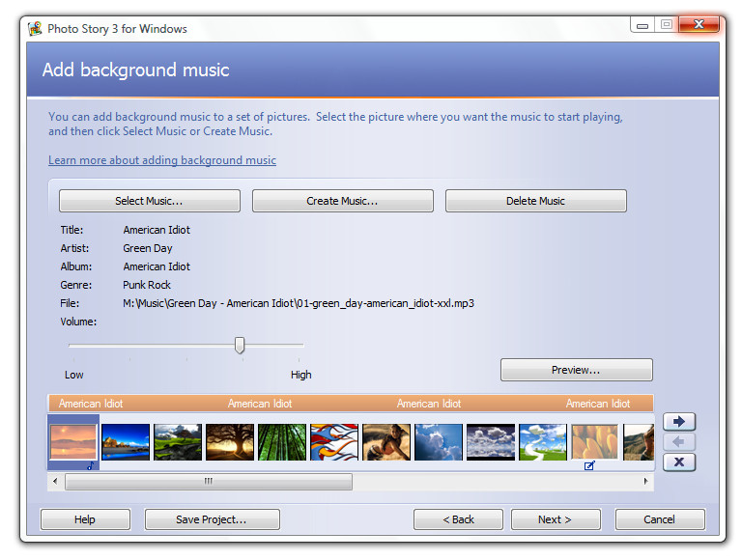Select the blue night coastline thumbnail
This screenshot has width=742, height=560.
tap(126, 442)
